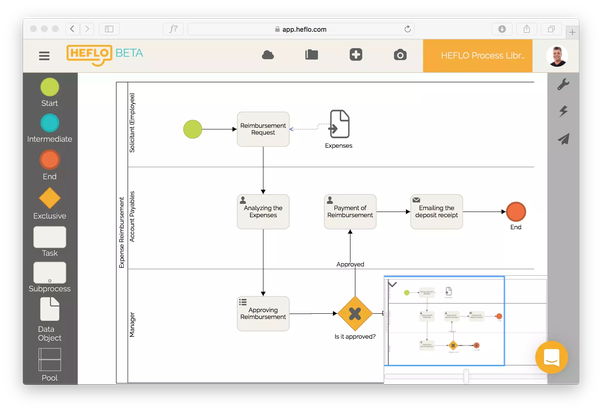Click the horizontal scrollbar handle
Viewport: 602px width, 412px height.
(x=466, y=376)
